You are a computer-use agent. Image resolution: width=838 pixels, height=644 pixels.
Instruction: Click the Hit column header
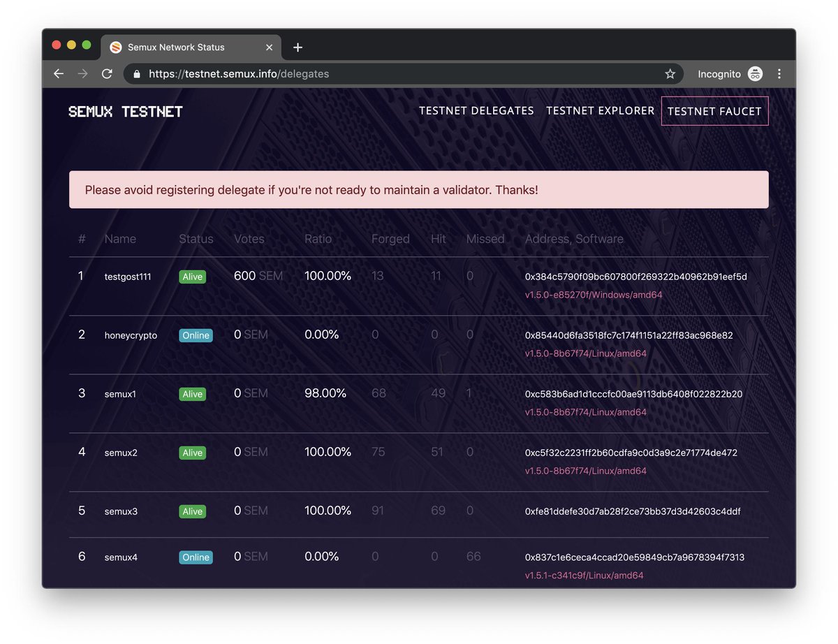[439, 239]
